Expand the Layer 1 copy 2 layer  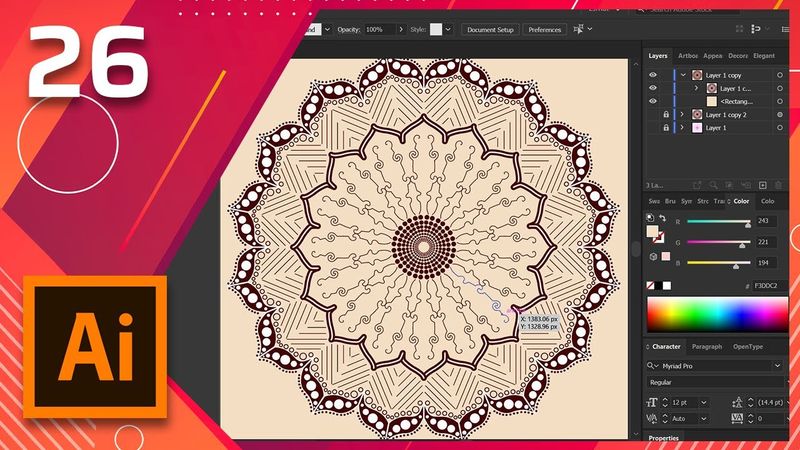point(682,114)
